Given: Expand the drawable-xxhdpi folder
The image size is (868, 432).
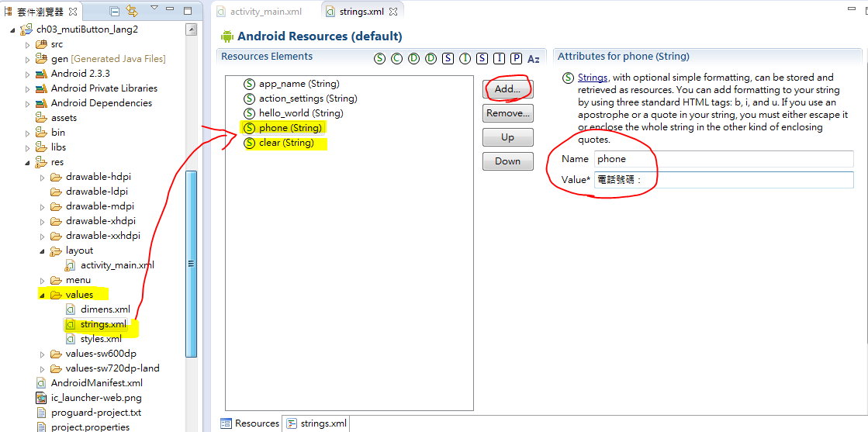Looking at the screenshot, I should tap(42, 236).
